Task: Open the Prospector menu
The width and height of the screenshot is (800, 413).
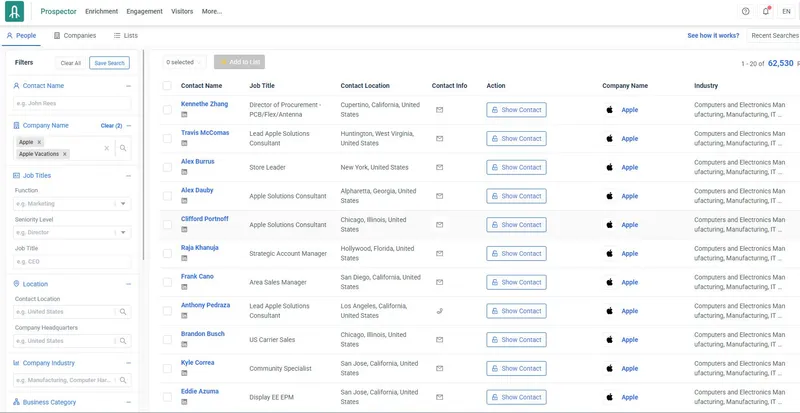Action: pos(59,11)
